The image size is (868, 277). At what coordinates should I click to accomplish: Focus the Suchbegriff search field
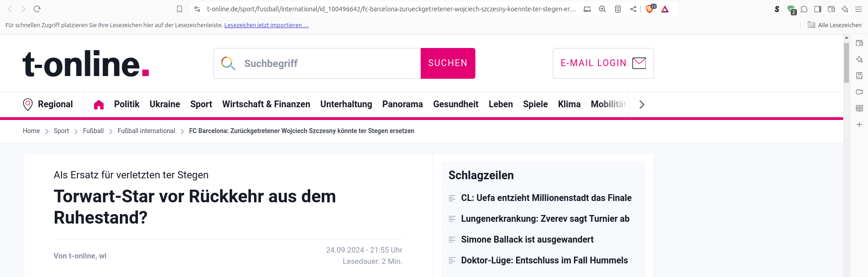point(317,63)
